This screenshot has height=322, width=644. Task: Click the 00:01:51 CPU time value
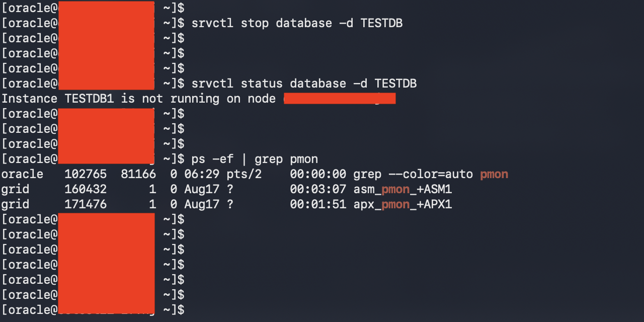(318, 204)
